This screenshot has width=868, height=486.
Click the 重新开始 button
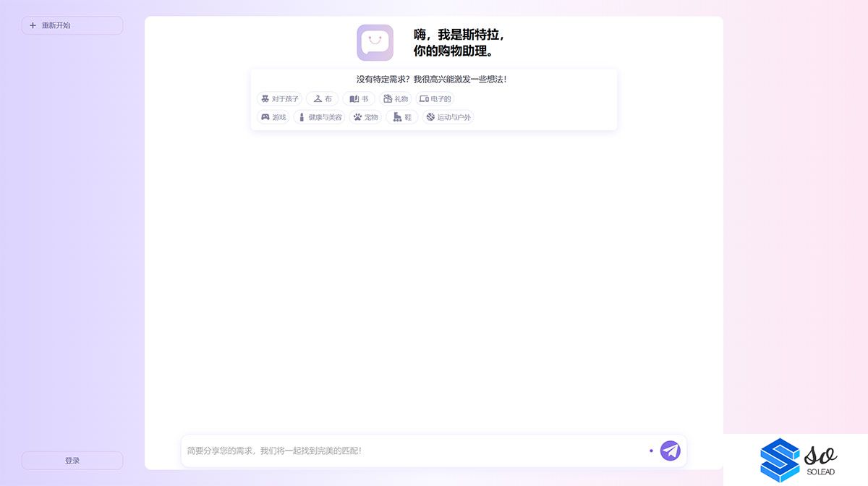72,25
